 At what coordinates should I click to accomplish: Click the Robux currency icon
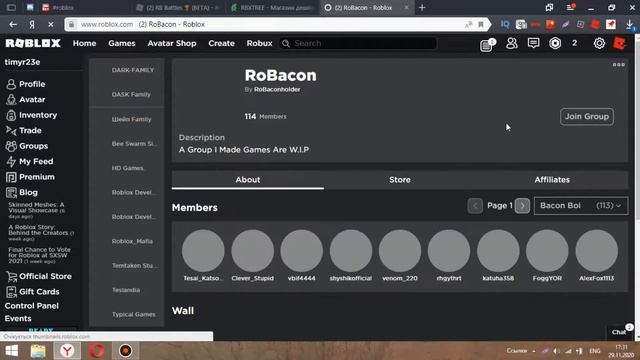point(555,43)
